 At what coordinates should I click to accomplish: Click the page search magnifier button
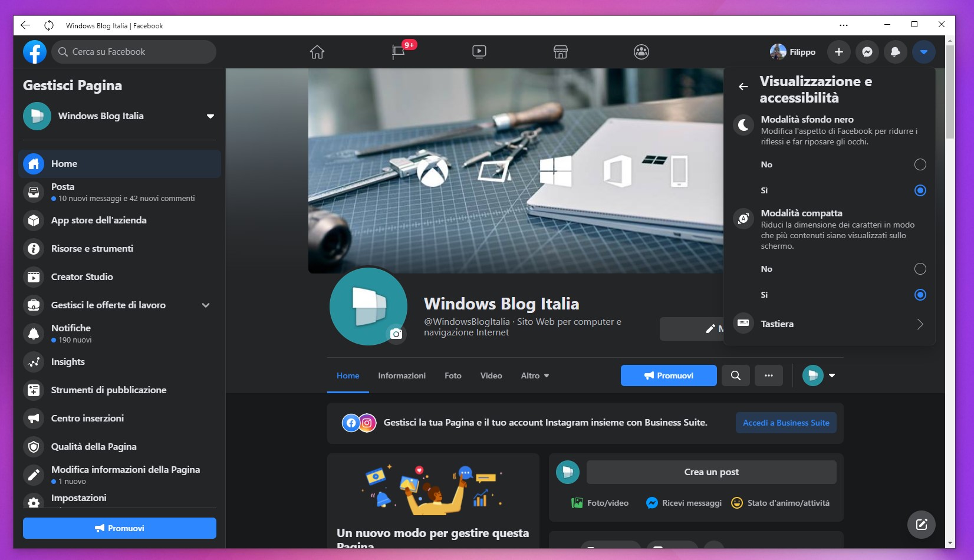[x=736, y=375]
